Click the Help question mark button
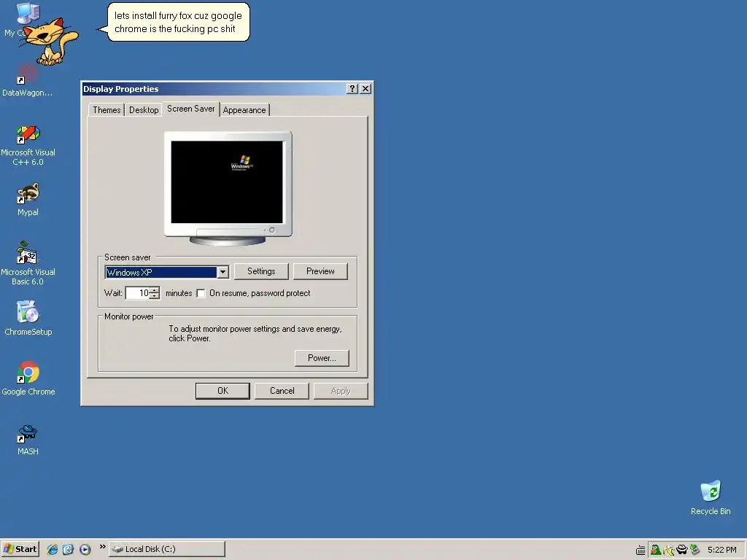This screenshot has height=560, width=747. [x=352, y=88]
